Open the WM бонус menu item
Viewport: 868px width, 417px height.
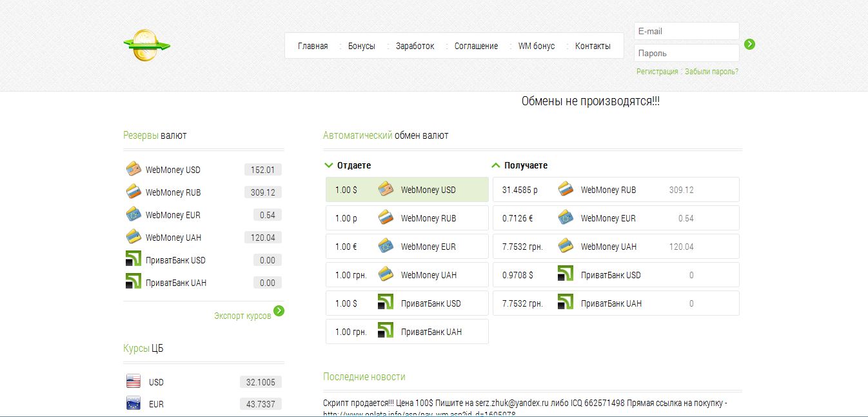pyautogui.click(x=537, y=46)
